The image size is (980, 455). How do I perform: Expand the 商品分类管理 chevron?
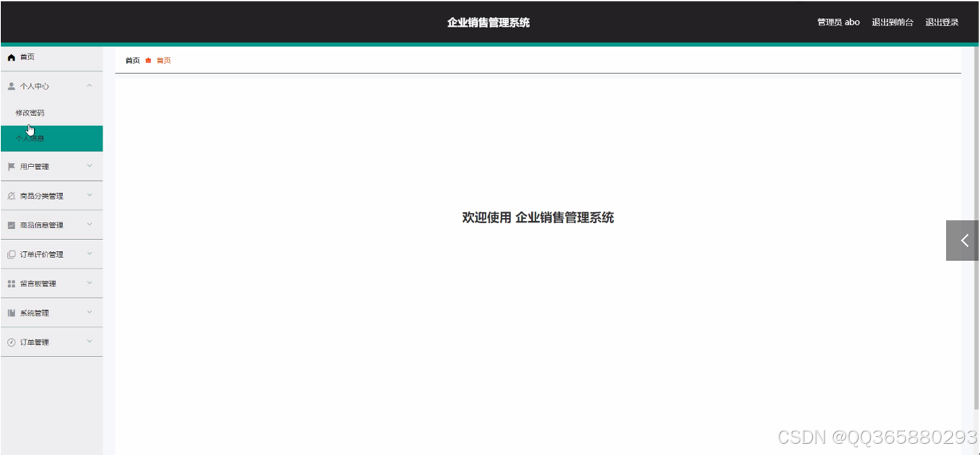(89, 196)
